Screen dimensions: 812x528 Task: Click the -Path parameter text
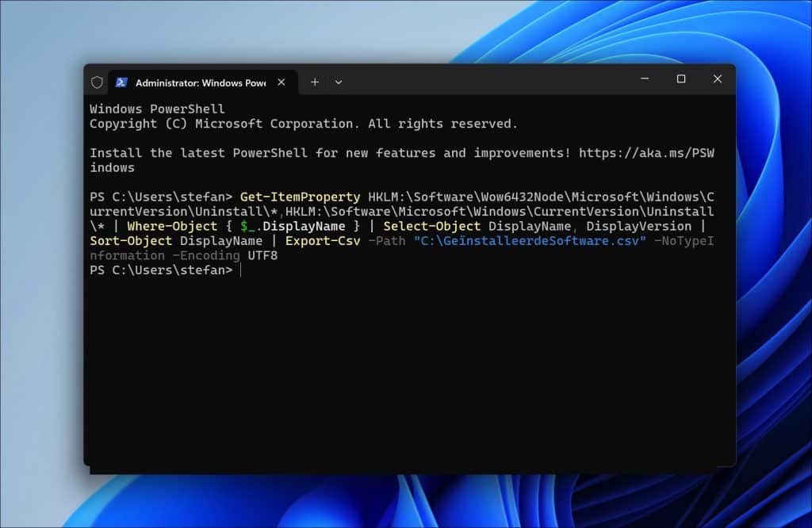[x=387, y=241]
